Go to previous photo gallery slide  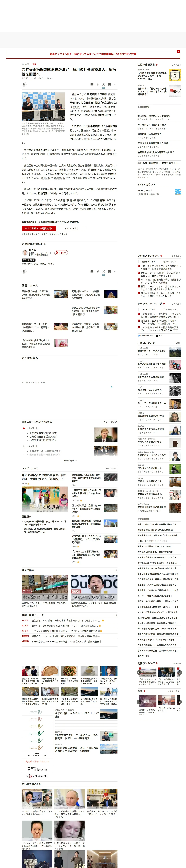[x=139, y=702]
